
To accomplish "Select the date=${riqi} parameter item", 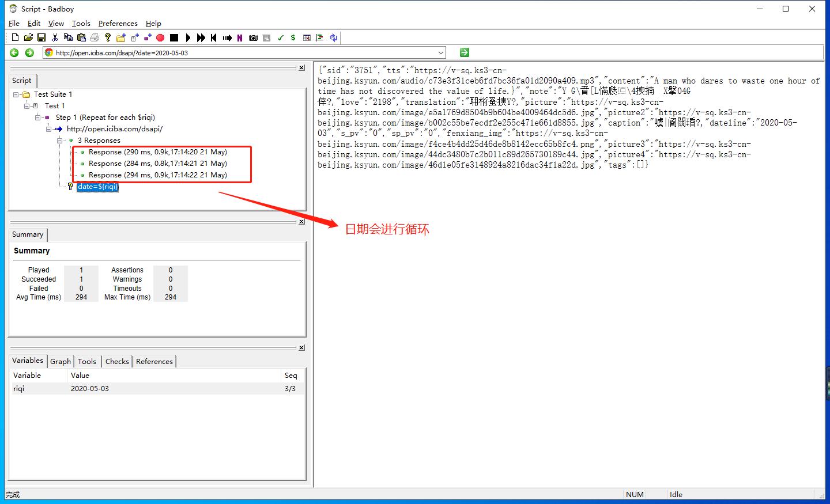I will [x=97, y=187].
